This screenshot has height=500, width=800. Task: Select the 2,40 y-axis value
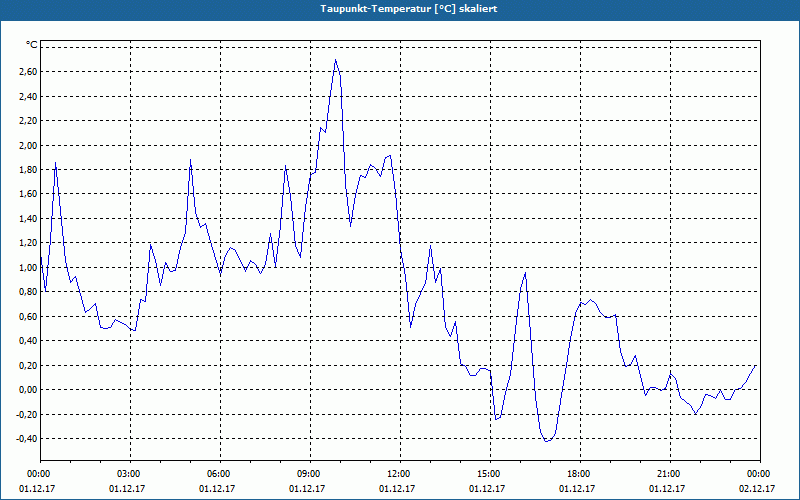click(27, 96)
